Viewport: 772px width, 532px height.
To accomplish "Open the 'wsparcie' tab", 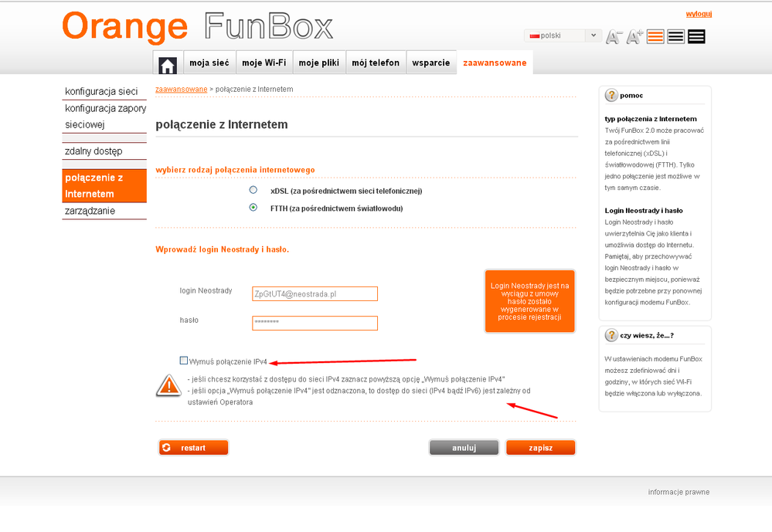I will (x=430, y=63).
